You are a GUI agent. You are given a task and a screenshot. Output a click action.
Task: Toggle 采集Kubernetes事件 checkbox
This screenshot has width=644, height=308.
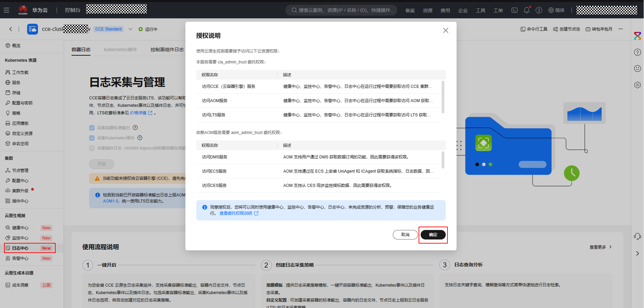(x=92, y=138)
